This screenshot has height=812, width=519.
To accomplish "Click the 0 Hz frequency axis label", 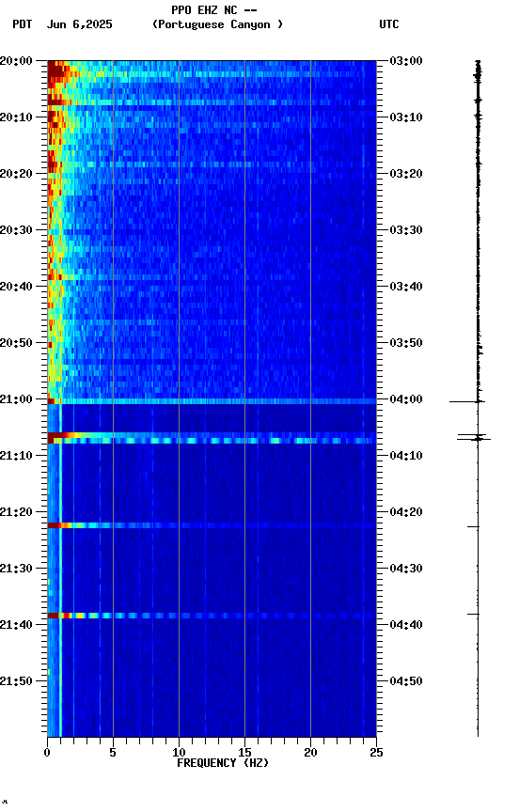I will click(48, 753).
